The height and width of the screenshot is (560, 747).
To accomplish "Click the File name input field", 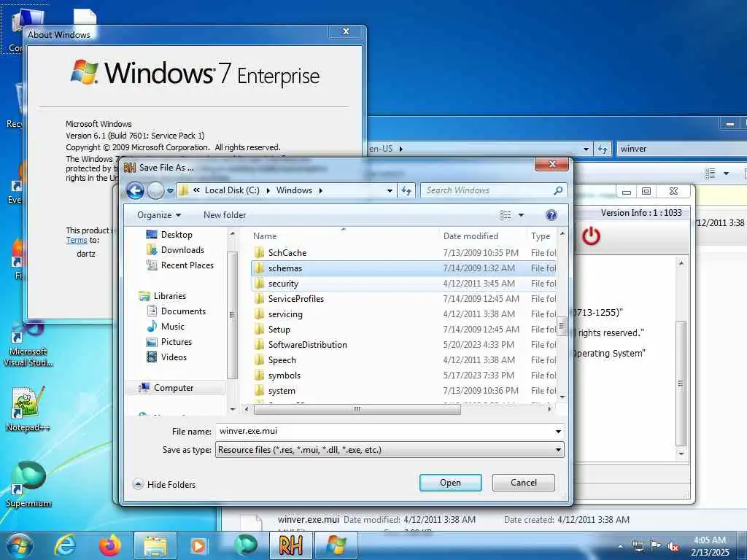I will click(x=384, y=432).
